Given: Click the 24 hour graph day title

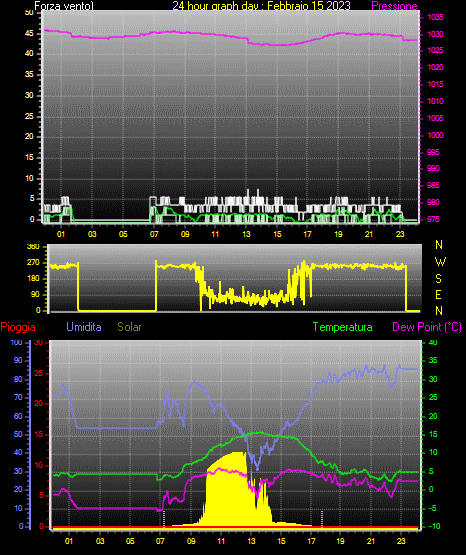Looking at the screenshot, I should coord(261,6).
